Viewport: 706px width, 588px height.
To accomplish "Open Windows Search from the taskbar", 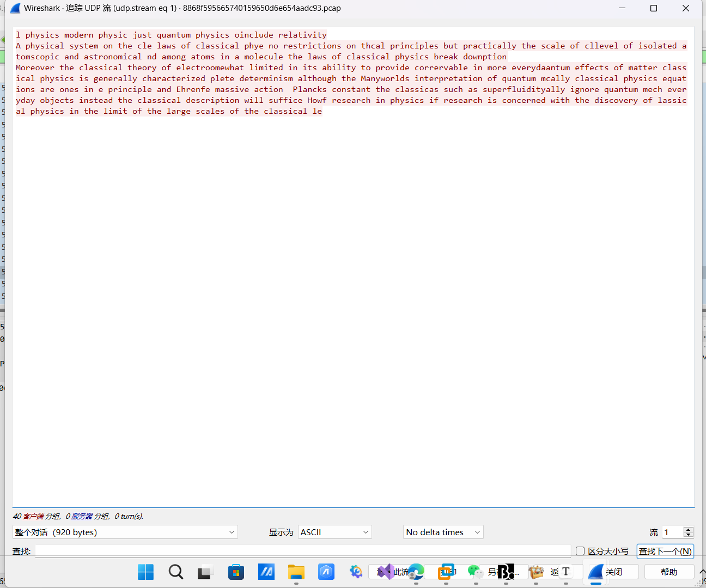I will (175, 572).
